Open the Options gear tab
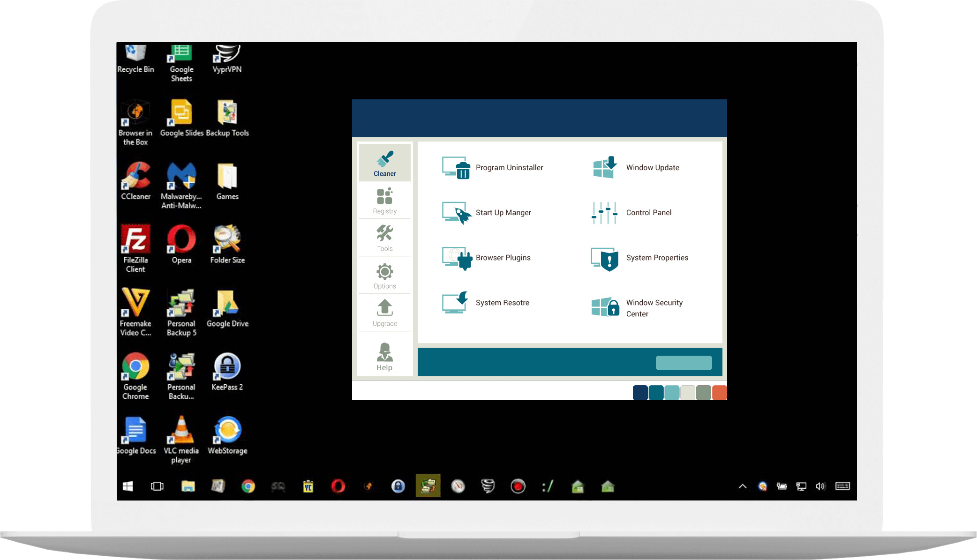This screenshot has width=977, height=560. (x=384, y=276)
